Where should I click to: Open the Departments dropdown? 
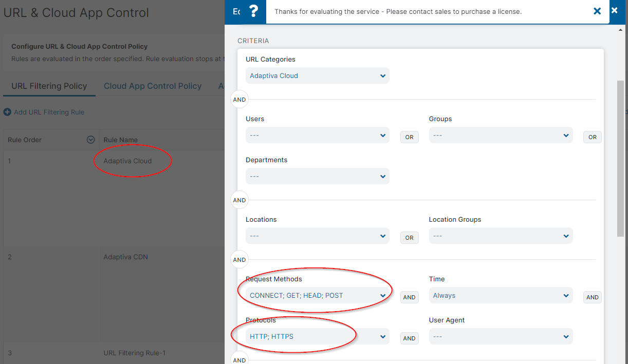point(317,176)
